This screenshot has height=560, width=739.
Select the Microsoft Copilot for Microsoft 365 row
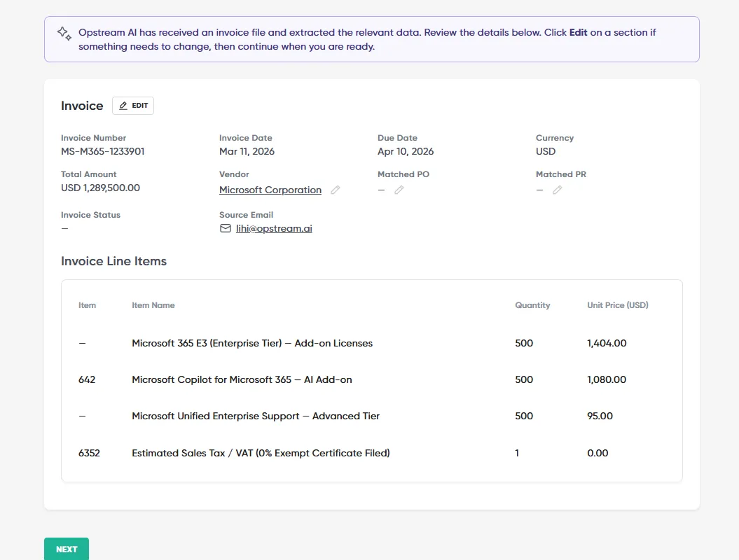pyautogui.click(x=371, y=379)
